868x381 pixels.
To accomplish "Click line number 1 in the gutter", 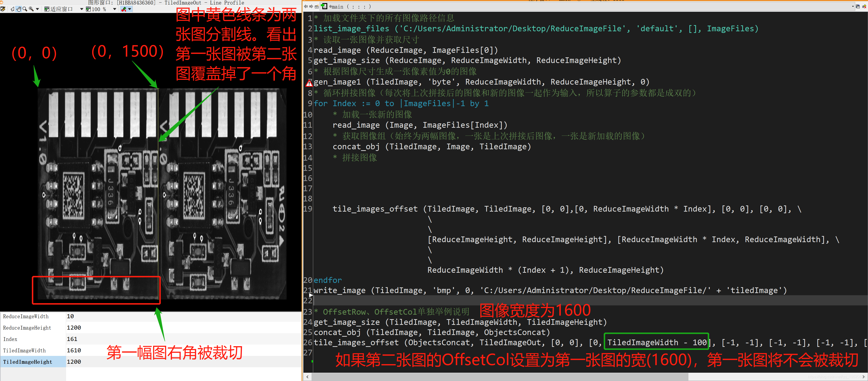I will click(310, 18).
